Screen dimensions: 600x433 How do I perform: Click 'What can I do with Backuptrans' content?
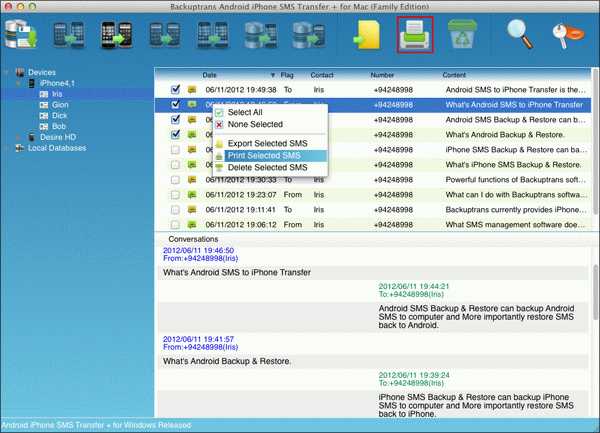coord(516,195)
